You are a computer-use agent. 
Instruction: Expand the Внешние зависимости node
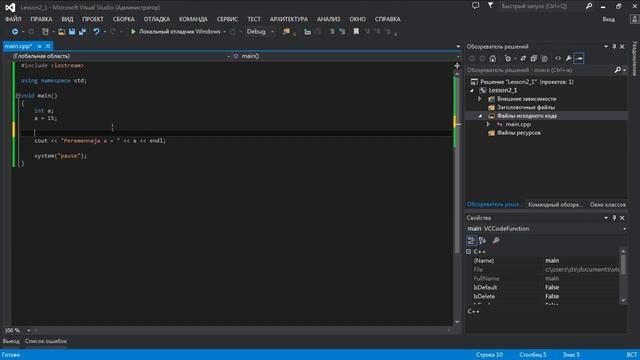pyautogui.click(x=480, y=99)
